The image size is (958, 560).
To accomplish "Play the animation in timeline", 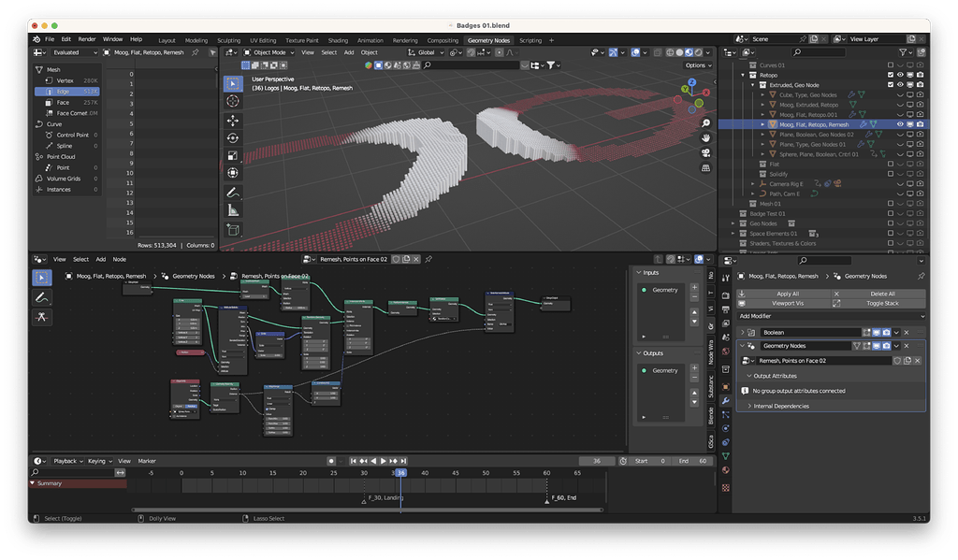I will click(x=383, y=461).
